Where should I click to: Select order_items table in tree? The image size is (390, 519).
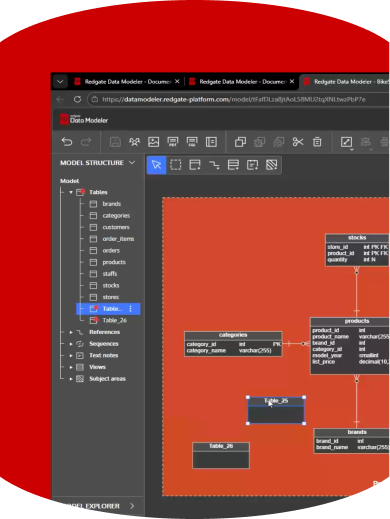(x=118, y=239)
